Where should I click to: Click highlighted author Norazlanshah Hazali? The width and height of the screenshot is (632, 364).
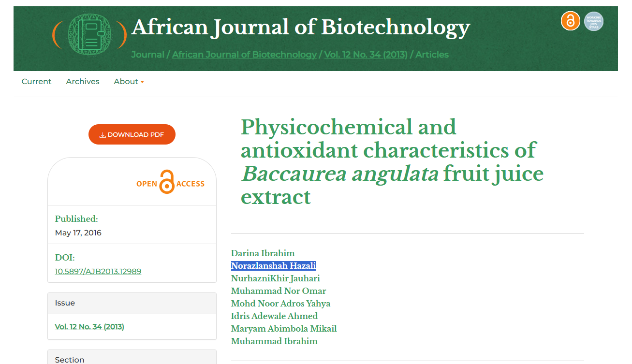coord(273,266)
